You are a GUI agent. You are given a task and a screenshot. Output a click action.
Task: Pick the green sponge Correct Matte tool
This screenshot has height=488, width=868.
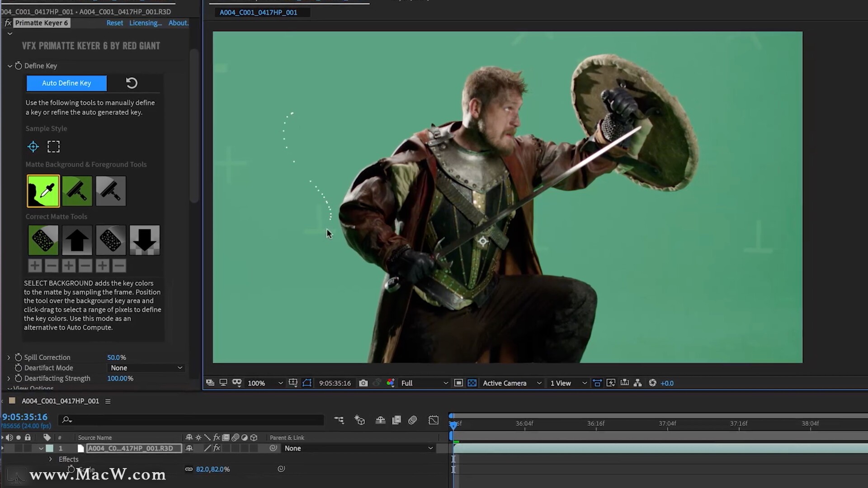[43, 240]
